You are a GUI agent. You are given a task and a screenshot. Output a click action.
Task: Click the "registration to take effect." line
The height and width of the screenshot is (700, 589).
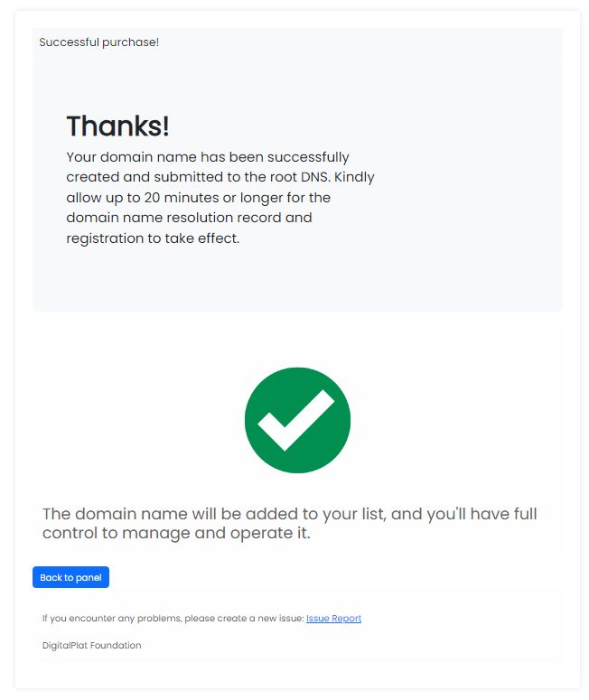pos(153,238)
